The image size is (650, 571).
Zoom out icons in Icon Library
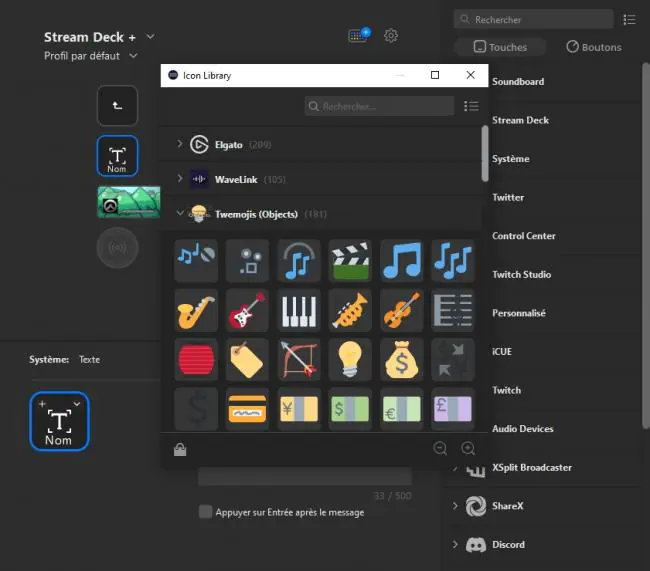coord(440,448)
